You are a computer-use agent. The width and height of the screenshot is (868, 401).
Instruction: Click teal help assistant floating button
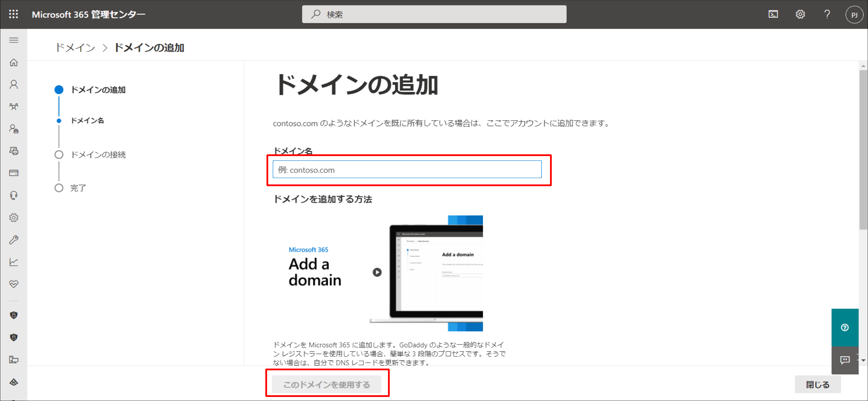point(845,327)
